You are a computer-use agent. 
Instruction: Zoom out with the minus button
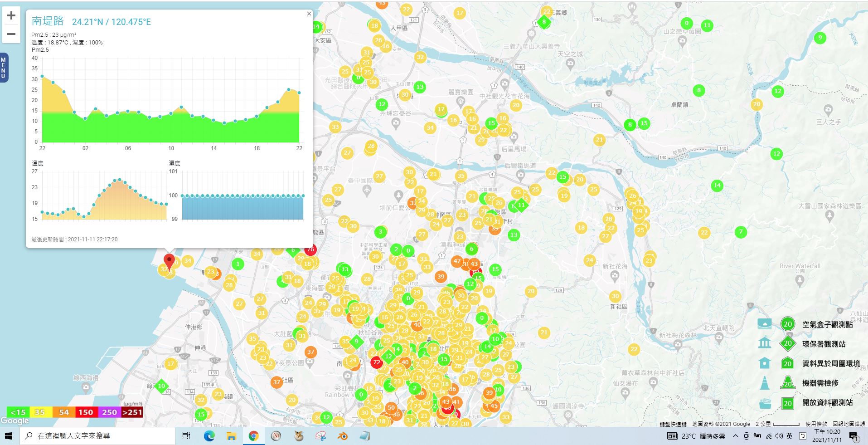(11, 34)
